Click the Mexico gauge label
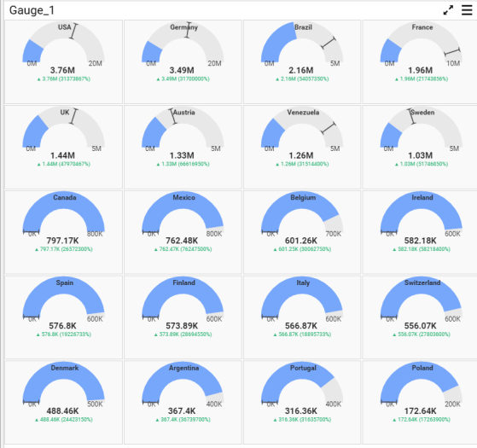The height and width of the screenshot is (448, 477). pyautogui.click(x=183, y=198)
